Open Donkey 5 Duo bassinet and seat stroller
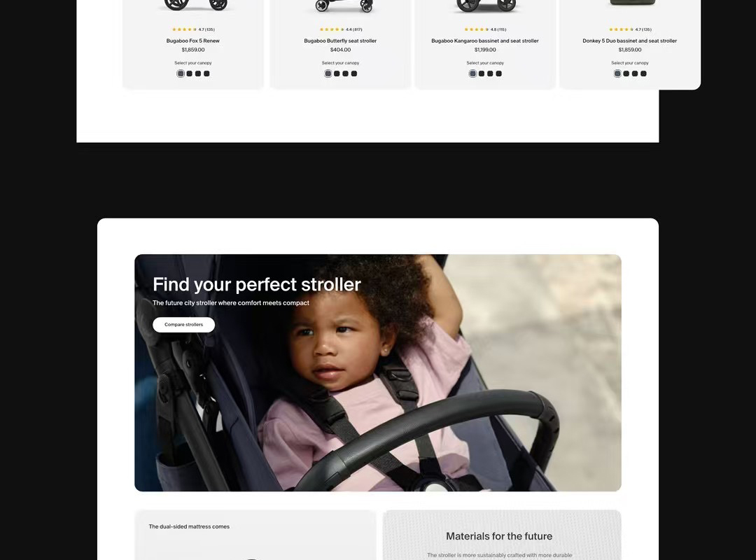The image size is (756, 560). point(630,41)
